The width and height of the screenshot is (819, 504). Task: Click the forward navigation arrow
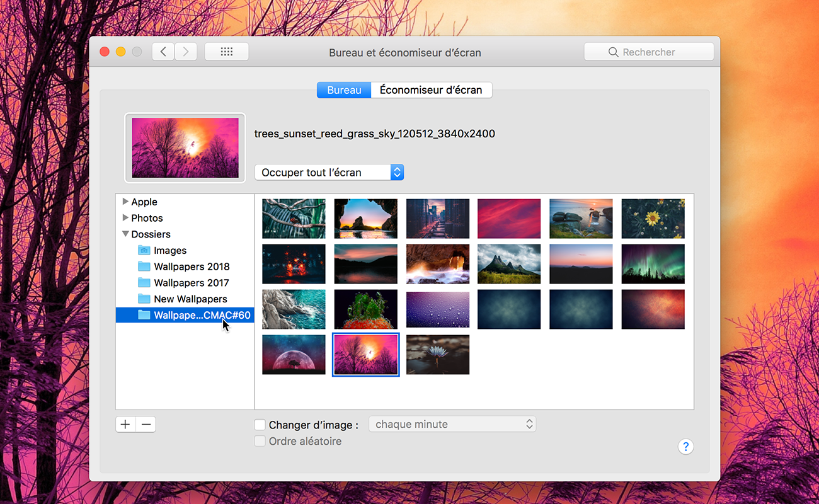(185, 51)
